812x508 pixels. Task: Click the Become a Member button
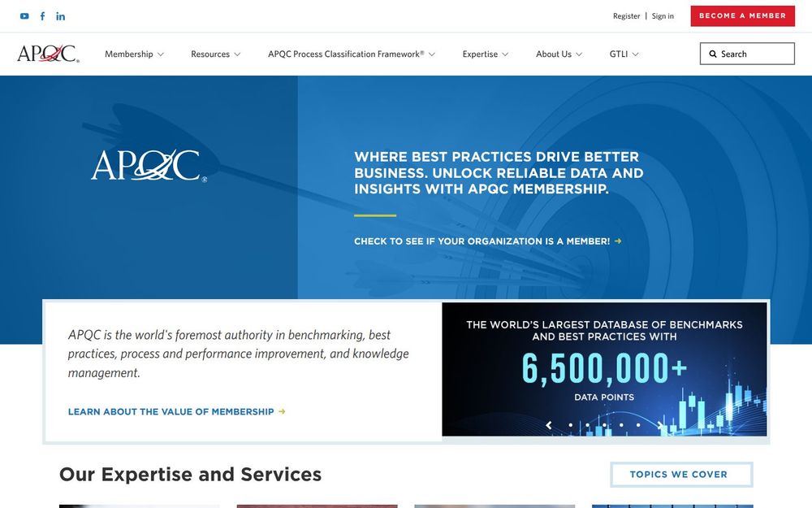pos(743,16)
